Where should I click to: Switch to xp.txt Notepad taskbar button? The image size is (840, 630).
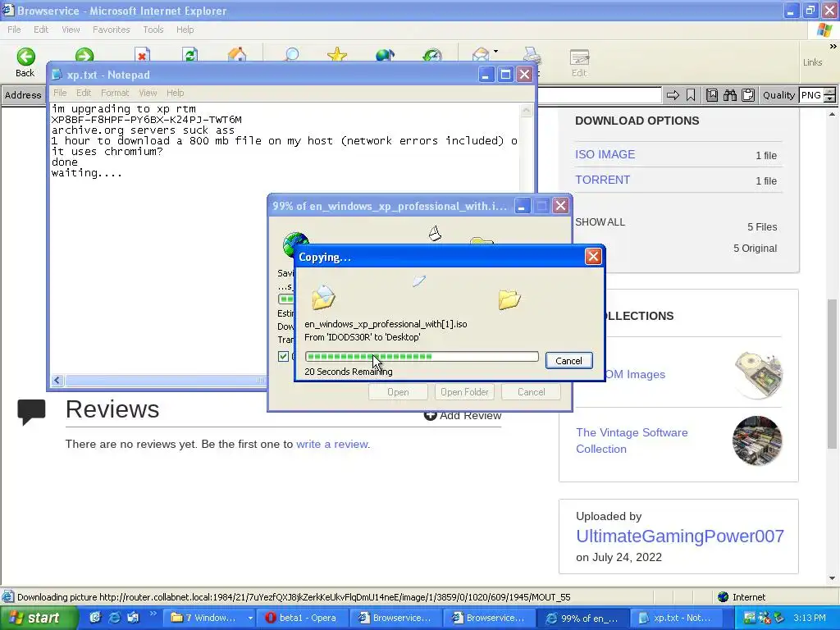pyautogui.click(x=676, y=619)
